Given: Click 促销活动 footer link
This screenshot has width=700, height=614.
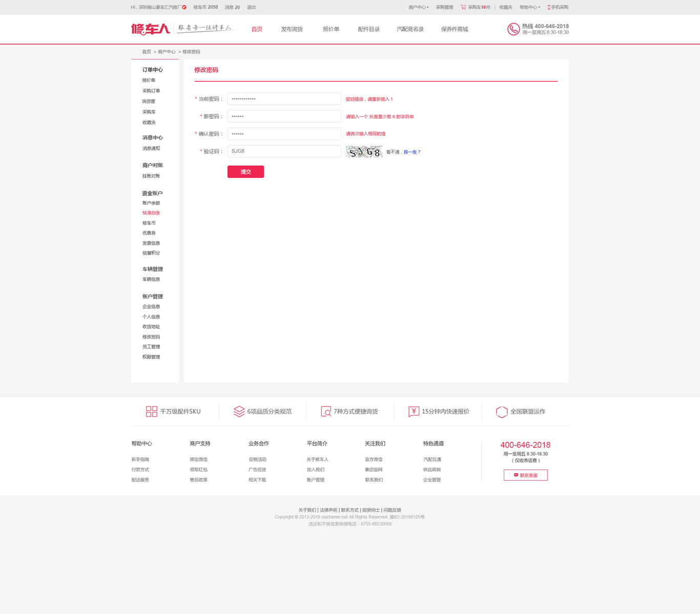Looking at the screenshot, I should click(x=257, y=460).
